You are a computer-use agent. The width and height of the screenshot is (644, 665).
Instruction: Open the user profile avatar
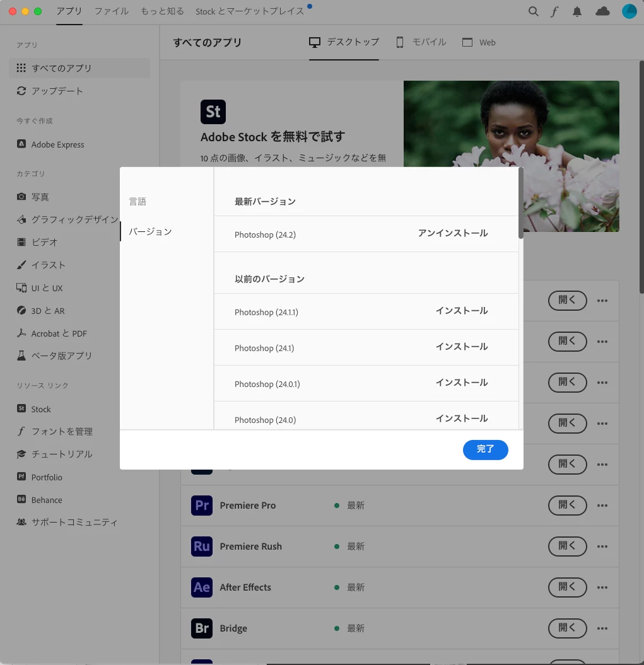coord(629,11)
